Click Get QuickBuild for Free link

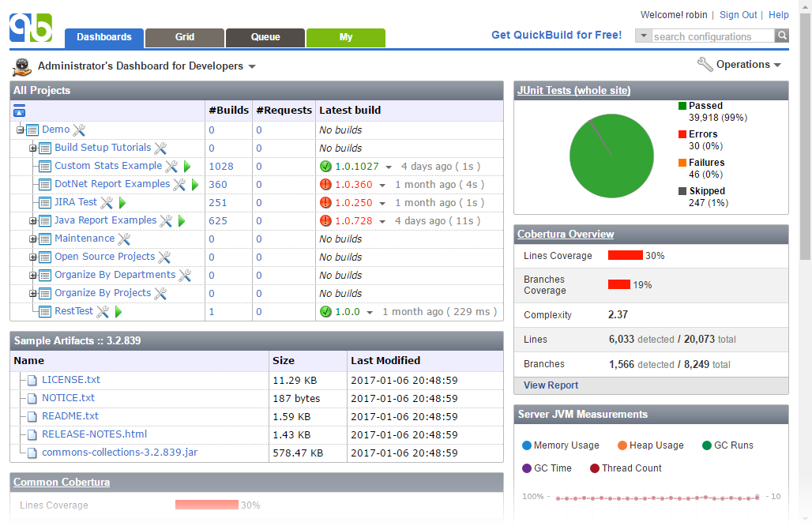pyautogui.click(x=557, y=36)
